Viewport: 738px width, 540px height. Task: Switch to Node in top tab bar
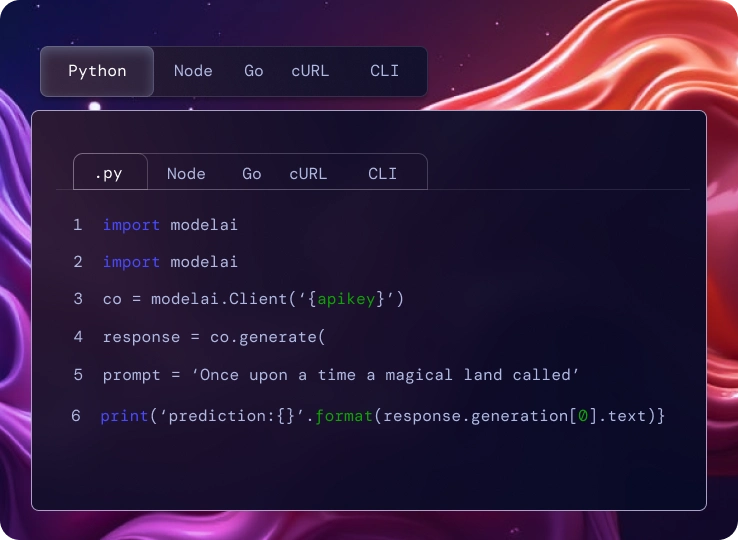pyautogui.click(x=193, y=71)
